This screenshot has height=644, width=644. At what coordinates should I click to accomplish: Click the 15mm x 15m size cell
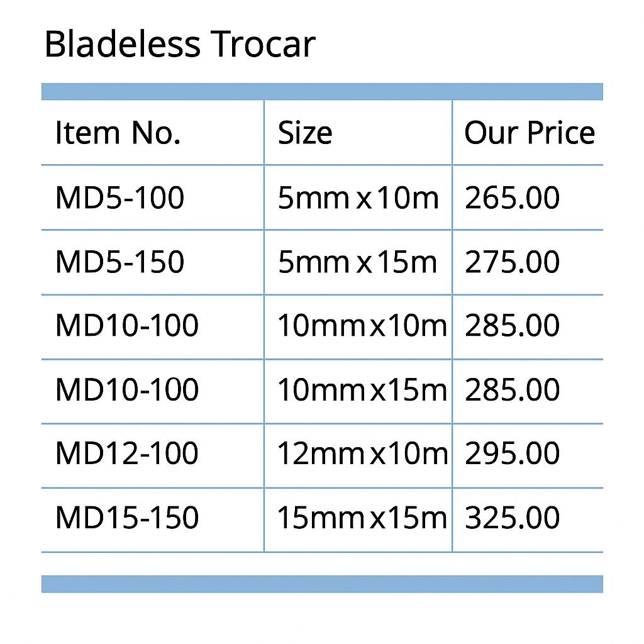point(362,518)
